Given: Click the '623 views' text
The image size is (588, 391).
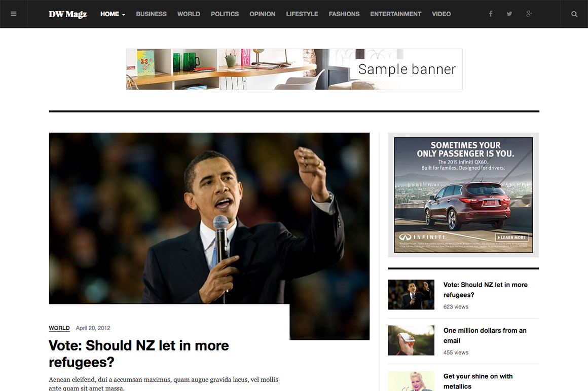Looking at the screenshot, I should [456, 307].
